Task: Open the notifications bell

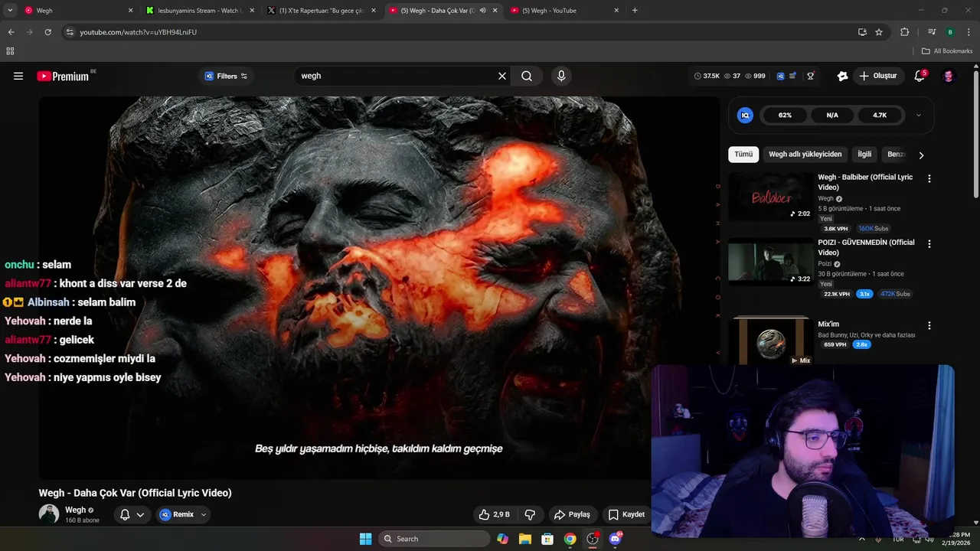Action: (x=920, y=76)
